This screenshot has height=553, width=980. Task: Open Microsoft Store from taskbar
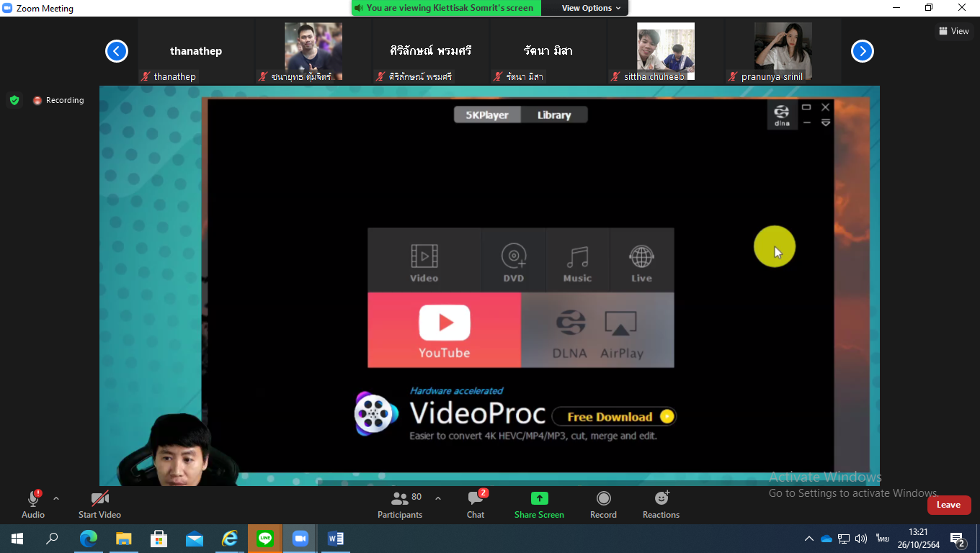coord(159,539)
